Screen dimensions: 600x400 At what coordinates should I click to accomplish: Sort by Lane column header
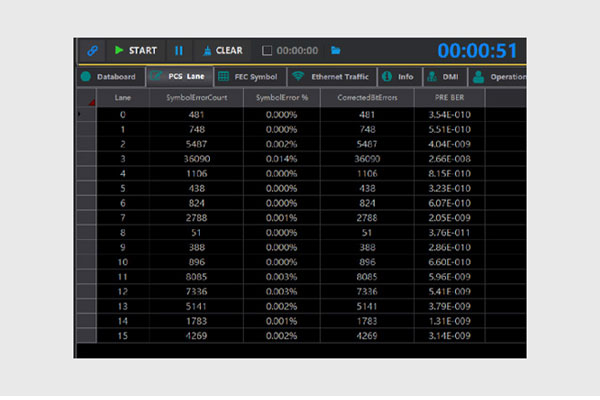point(122,98)
